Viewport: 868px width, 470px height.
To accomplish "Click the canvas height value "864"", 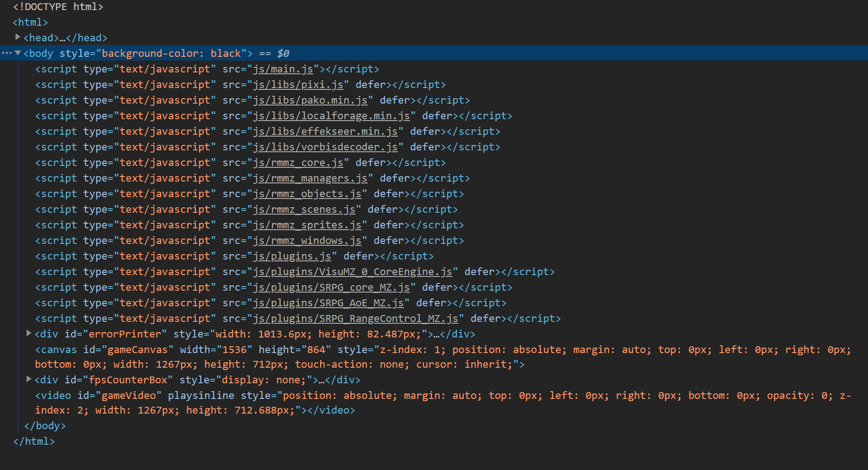I will (x=316, y=350).
